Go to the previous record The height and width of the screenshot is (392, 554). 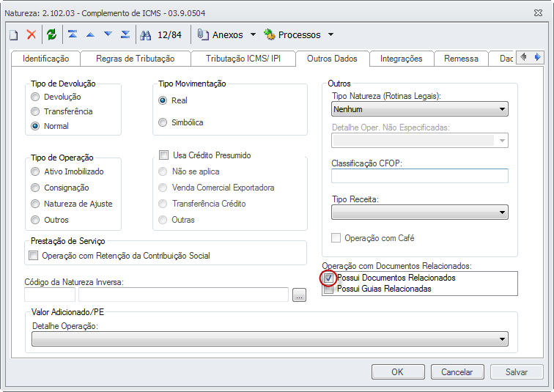[x=90, y=34]
